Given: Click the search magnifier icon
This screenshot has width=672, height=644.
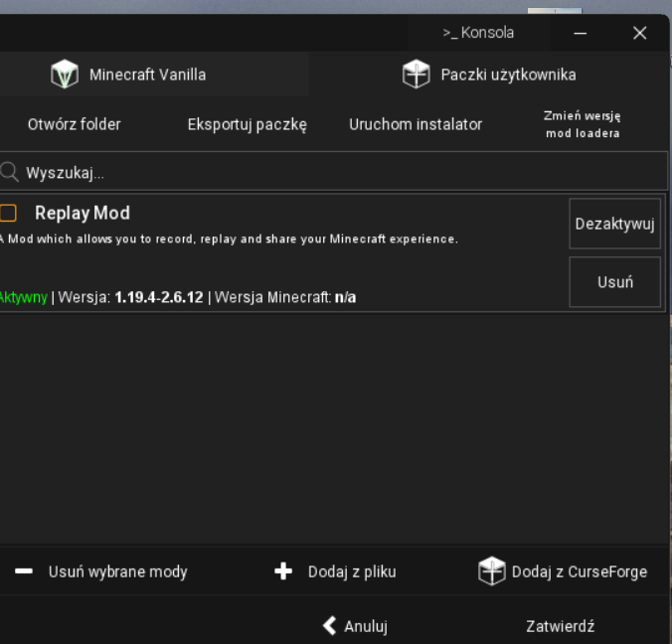Looking at the screenshot, I should click(10, 172).
